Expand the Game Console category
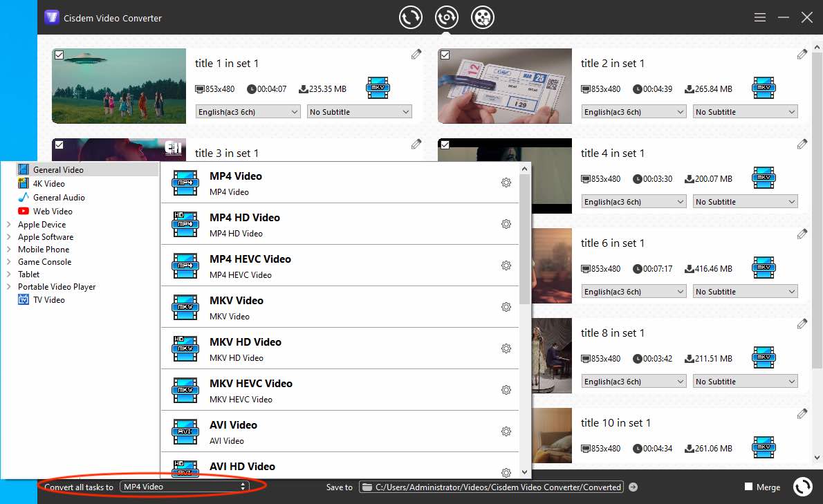This screenshot has height=504, width=823. tap(9, 262)
